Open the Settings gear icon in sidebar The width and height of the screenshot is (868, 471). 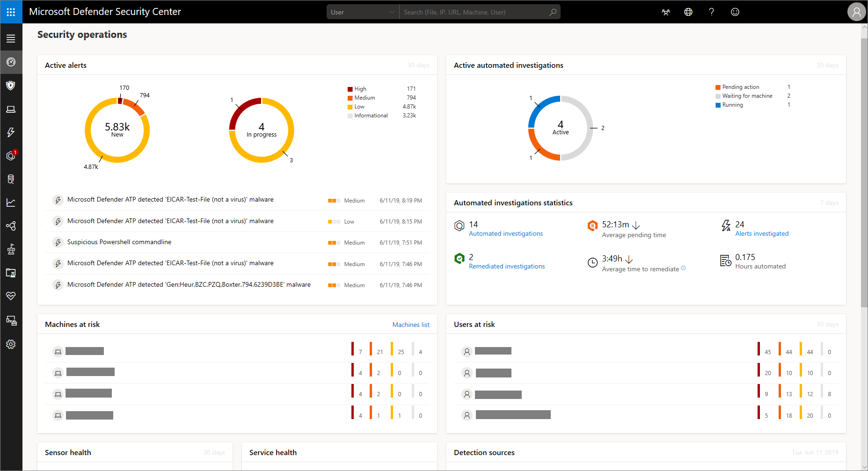(11, 344)
